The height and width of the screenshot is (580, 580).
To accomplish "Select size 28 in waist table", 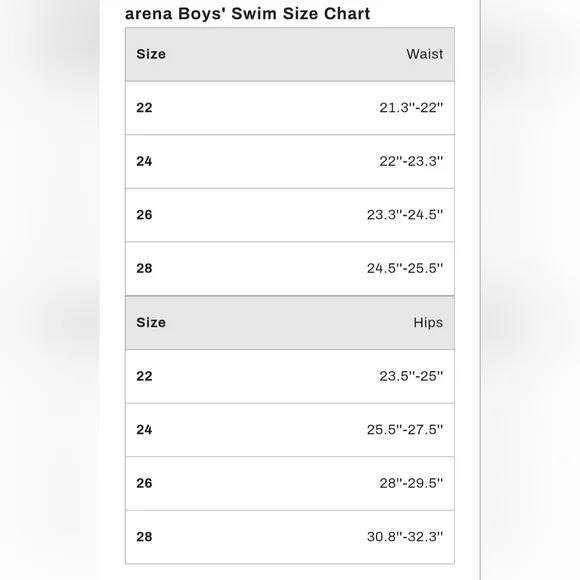I will tap(144, 268).
